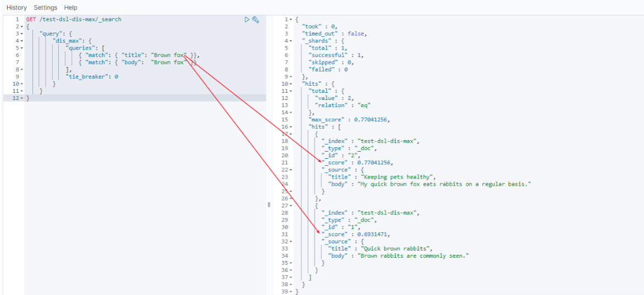Click the "Keeping pets healthy" title line
The height and width of the screenshot is (295, 644).
pos(382,177)
